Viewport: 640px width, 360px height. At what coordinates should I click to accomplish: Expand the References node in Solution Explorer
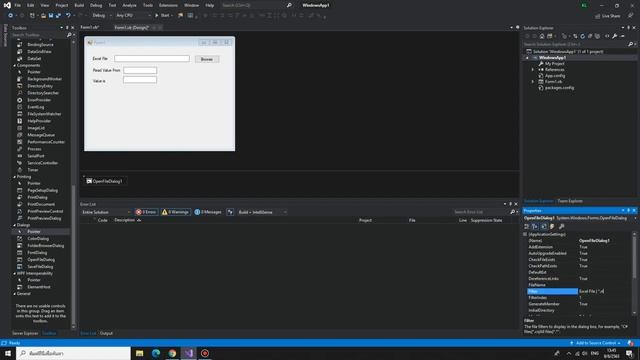[x=533, y=70]
